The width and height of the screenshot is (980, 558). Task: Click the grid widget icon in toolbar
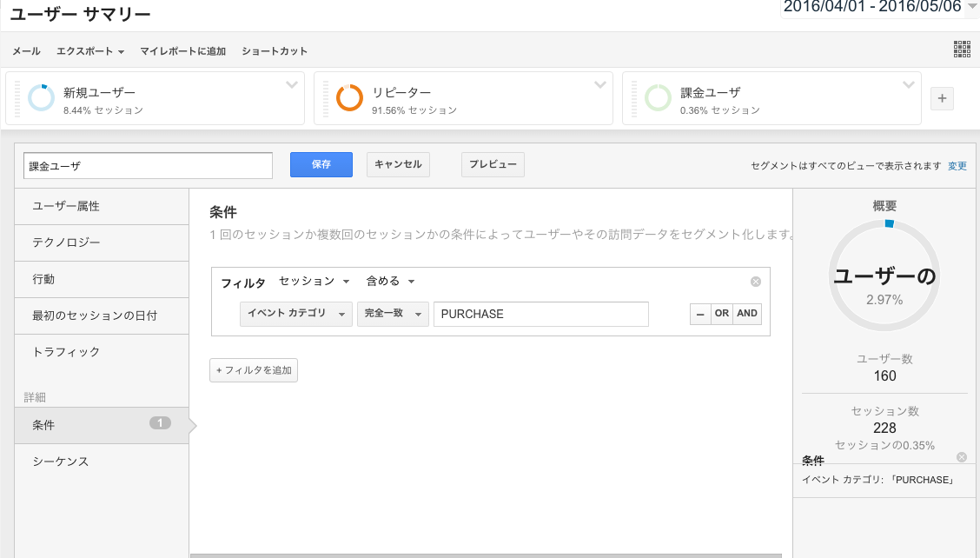(x=962, y=50)
